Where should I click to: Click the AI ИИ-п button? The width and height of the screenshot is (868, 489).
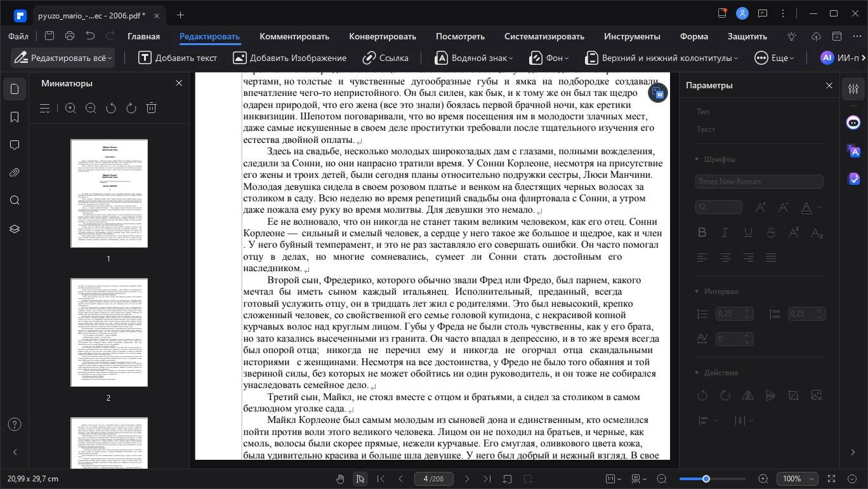839,58
